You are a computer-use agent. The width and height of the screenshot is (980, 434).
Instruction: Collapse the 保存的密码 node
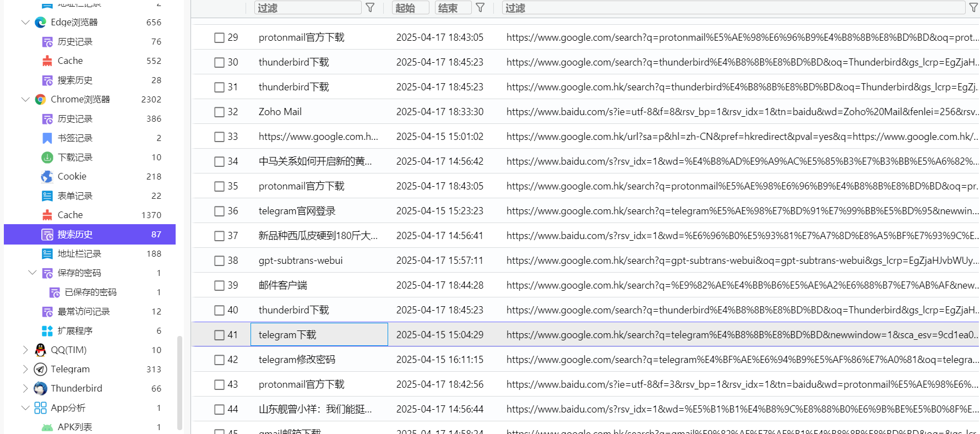tap(32, 273)
